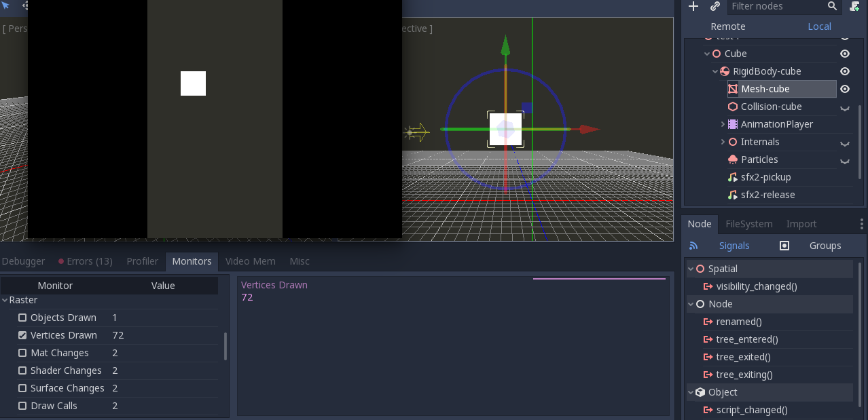Enable the Objects Drawn monitor checkbox

(22, 318)
